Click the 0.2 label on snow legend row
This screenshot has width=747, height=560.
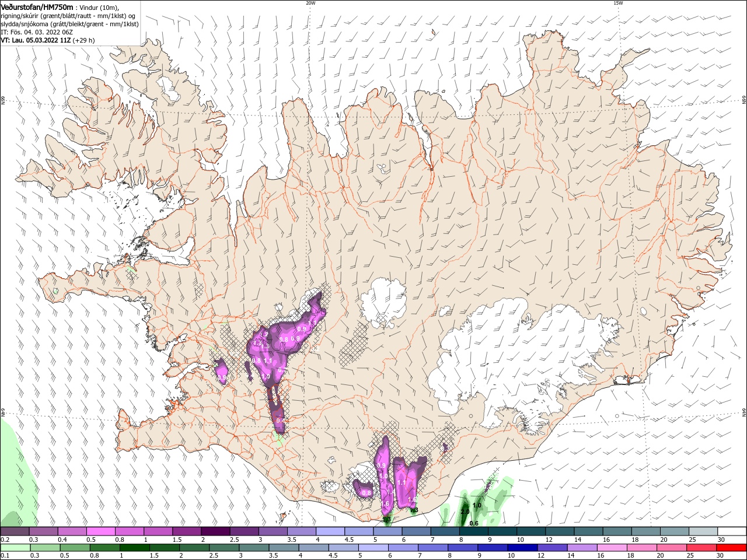click(5, 540)
